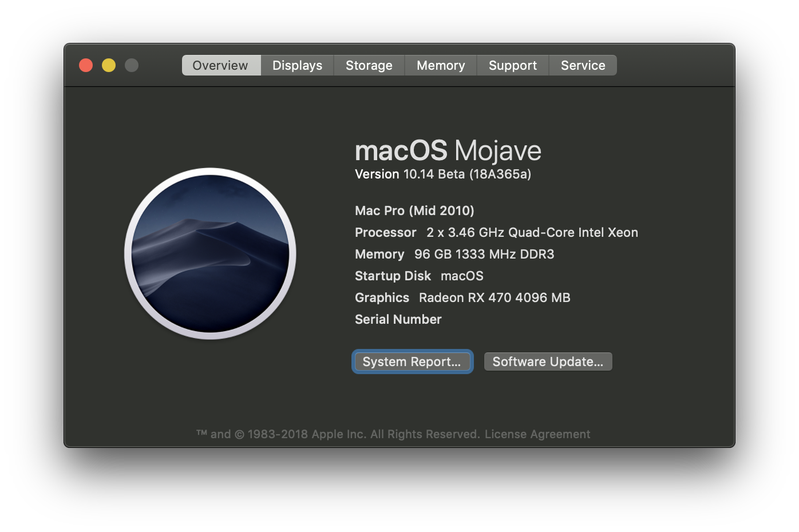Close the About This Mac window
The image size is (799, 532).
(86, 65)
